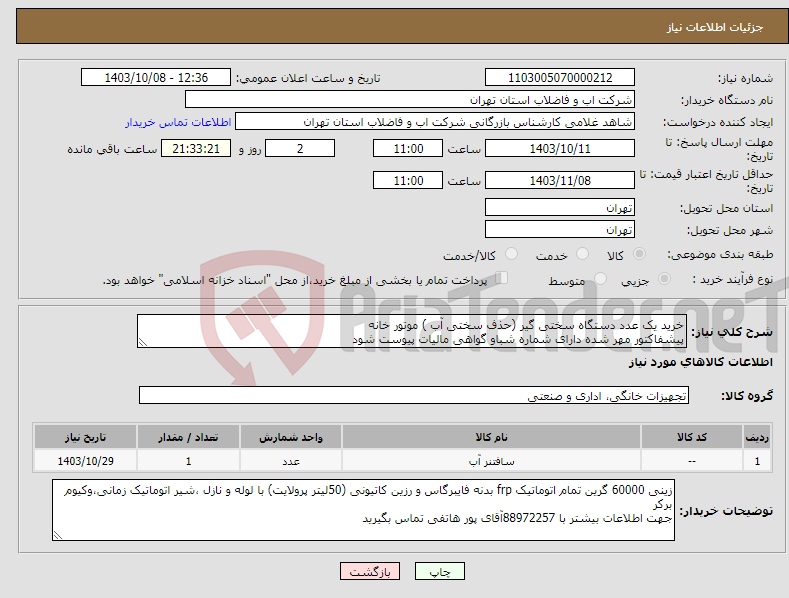This screenshot has height=598, width=789.
Task: Click the buyer organization name field
Action: (410, 100)
